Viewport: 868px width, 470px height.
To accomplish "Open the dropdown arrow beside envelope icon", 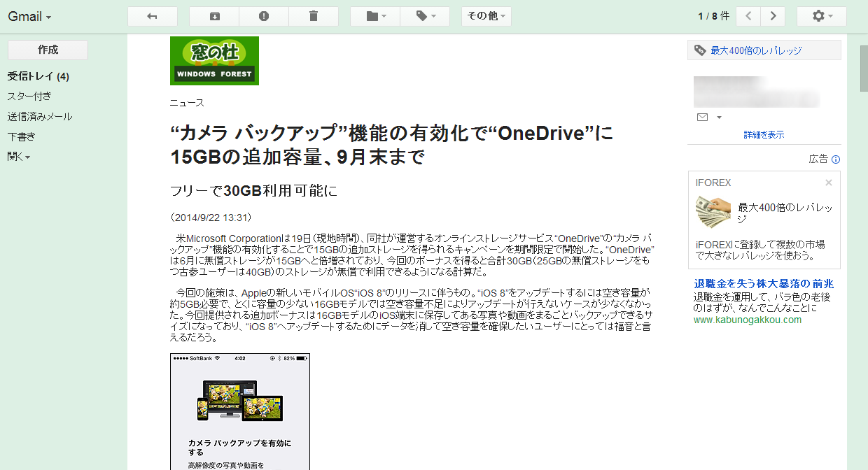I will tap(719, 117).
